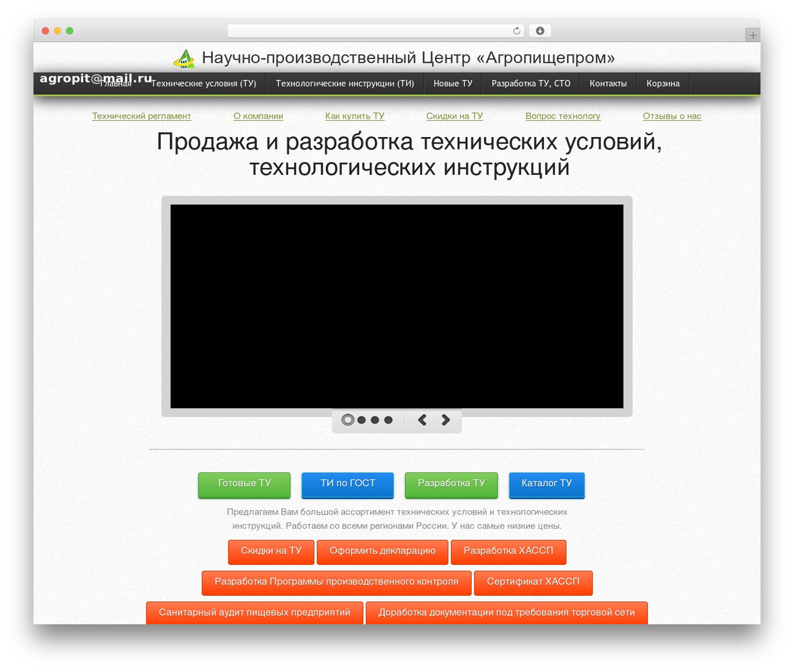The image size is (794, 672).
Task: Click Санитарный аудит пищевых предприятий button
Action: click(x=255, y=612)
